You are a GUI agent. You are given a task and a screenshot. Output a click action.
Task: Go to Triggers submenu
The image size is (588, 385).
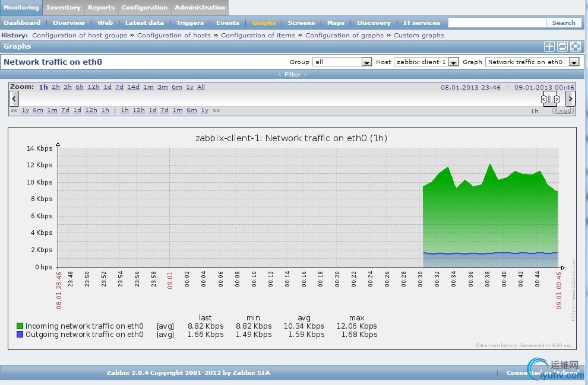[190, 23]
